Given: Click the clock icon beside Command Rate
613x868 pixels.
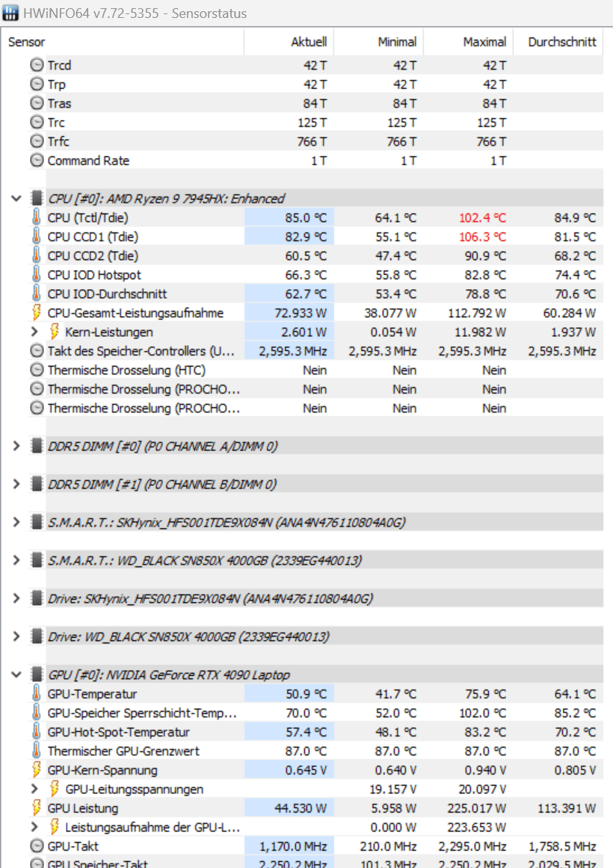Looking at the screenshot, I should pyautogui.click(x=37, y=161).
